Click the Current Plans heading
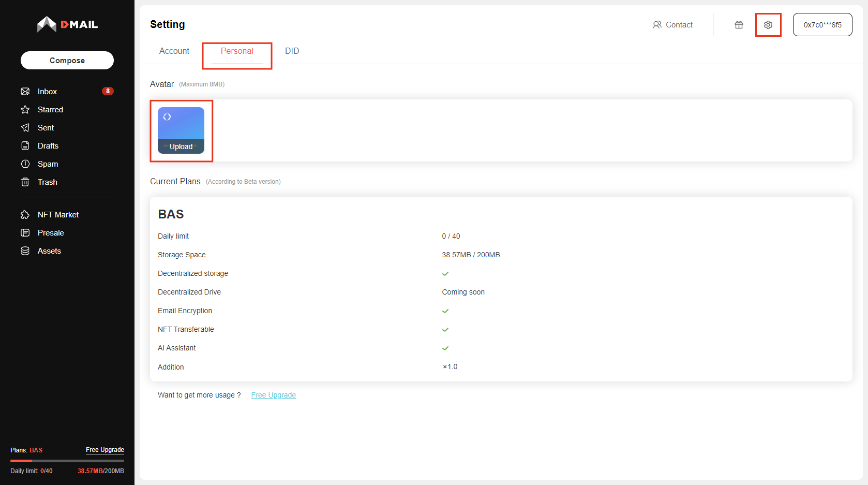This screenshot has height=485, width=868. pyautogui.click(x=175, y=181)
